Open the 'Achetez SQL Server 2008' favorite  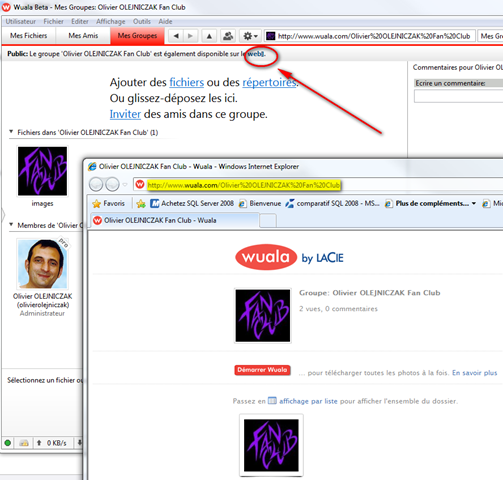[x=192, y=203]
